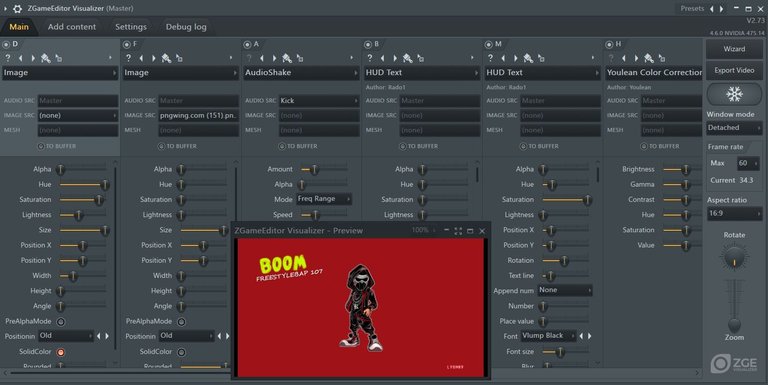The height and width of the screenshot is (385, 768).
Task: Open Kick audio source dropdown
Action: click(x=319, y=101)
